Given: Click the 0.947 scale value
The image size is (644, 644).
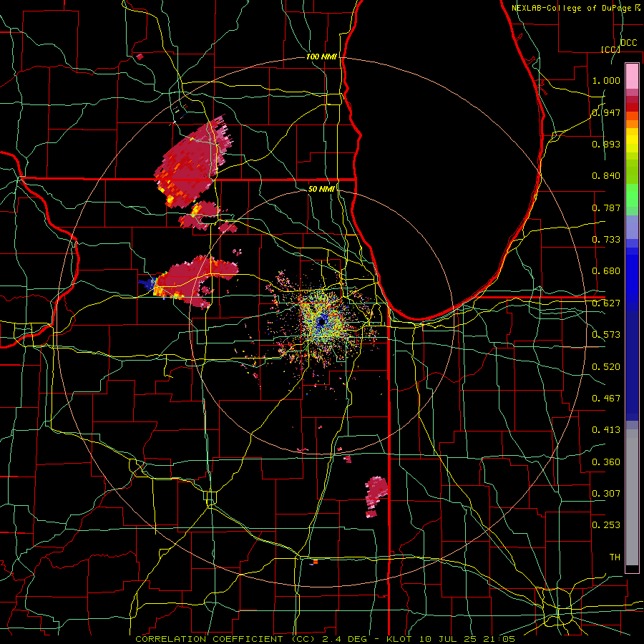Looking at the screenshot, I should [606, 112].
